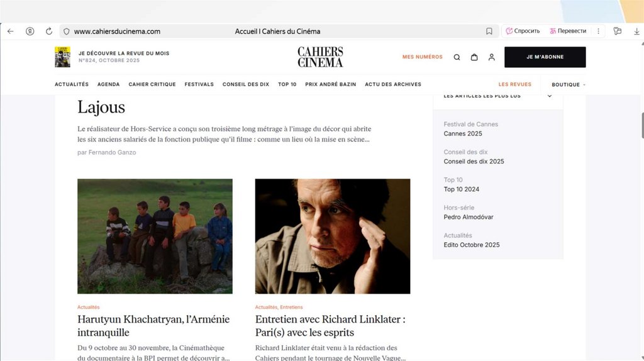Viewport: 644px width, 361px height.
Task: Open the user account icon
Action: pyautogui.click(x=492, y=57)
